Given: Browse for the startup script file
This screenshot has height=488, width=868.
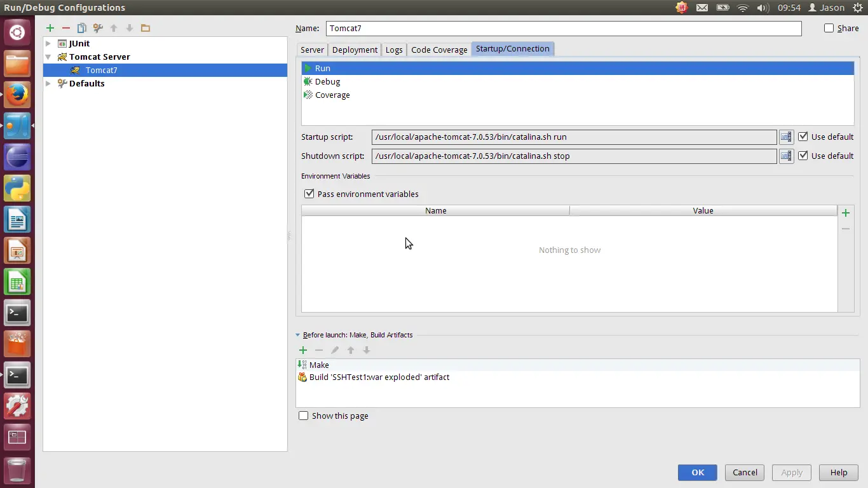Looking at the screenshot, I should click(x=786, y=137).
